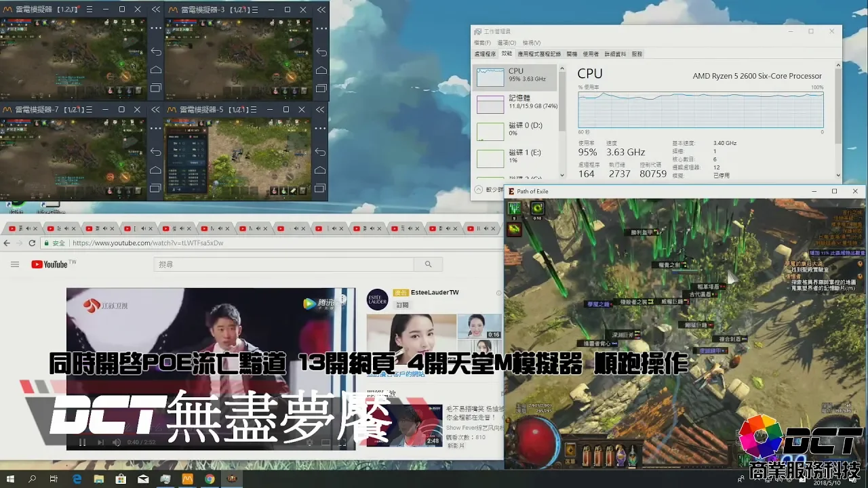868x488 pixels.
Task: Open the 檢視(V) menu in Task Manager
Action: click(531, 43)
